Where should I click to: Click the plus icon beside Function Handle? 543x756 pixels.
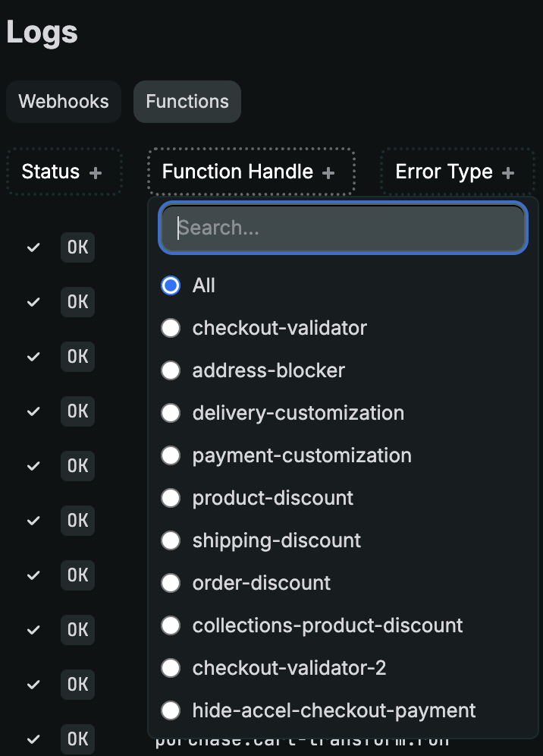coord(328,173)
